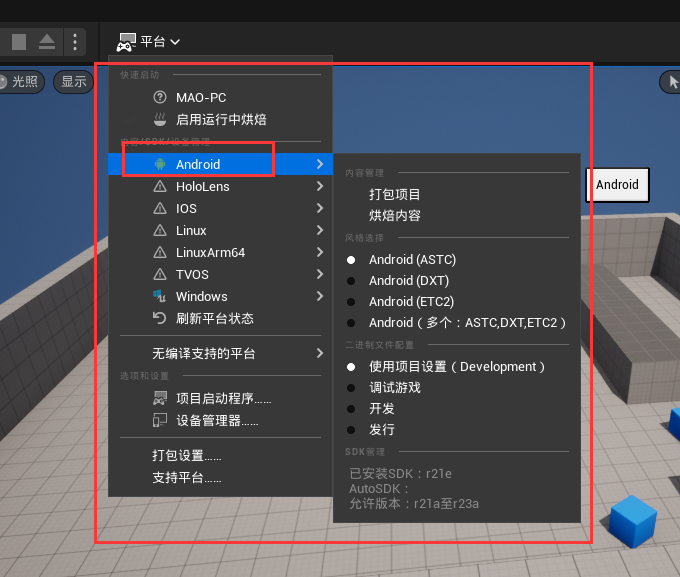Enable 启用运行中烘焙 option
Image resolution: width=680 pixels, height=577 pixels.
coord(220,119)
